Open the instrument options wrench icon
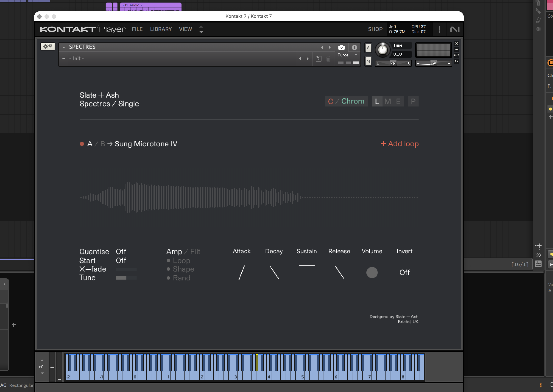Screen dimensions: 553x392 pyautogui.click(x=47, y=46)
